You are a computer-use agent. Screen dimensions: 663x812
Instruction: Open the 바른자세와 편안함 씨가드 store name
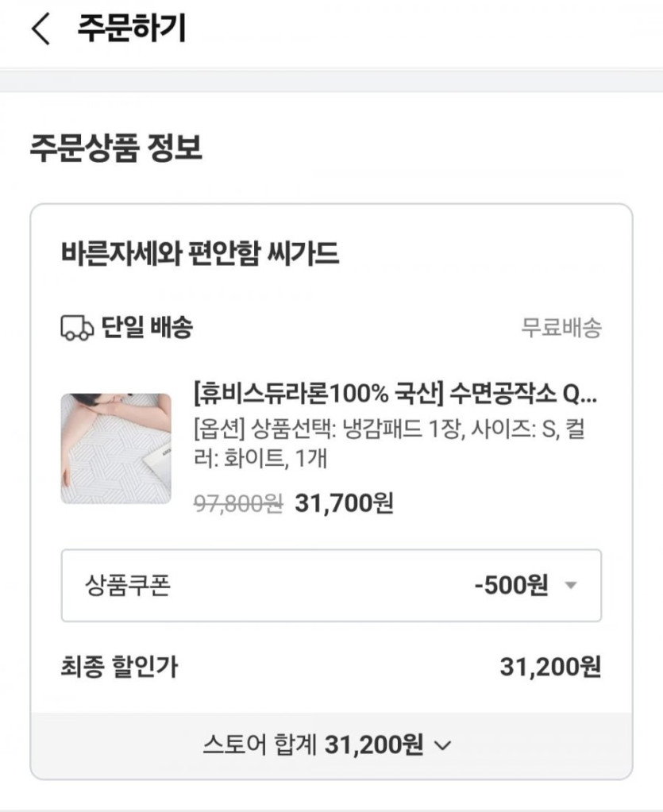click(x=199, y=254)
